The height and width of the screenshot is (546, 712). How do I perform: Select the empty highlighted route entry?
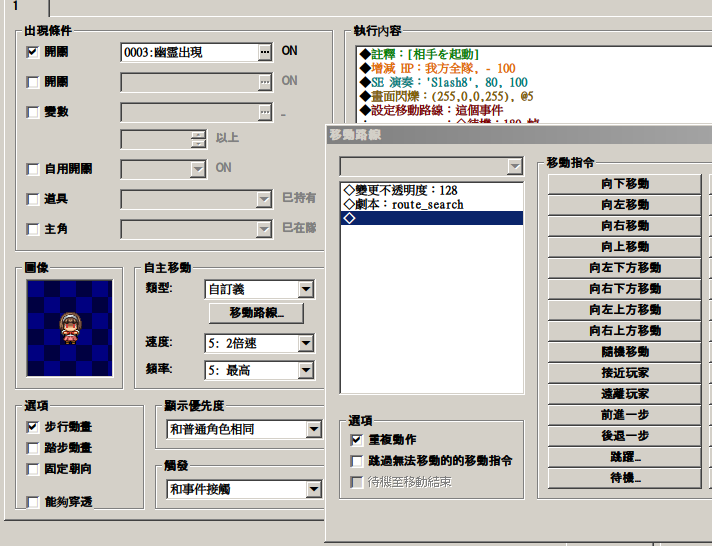(432, 218)
